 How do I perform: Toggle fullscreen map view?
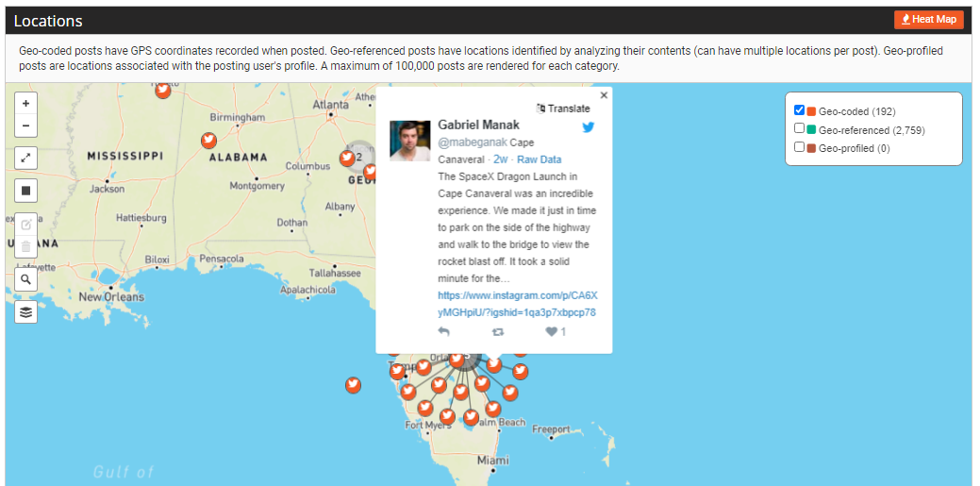[25, 159]
